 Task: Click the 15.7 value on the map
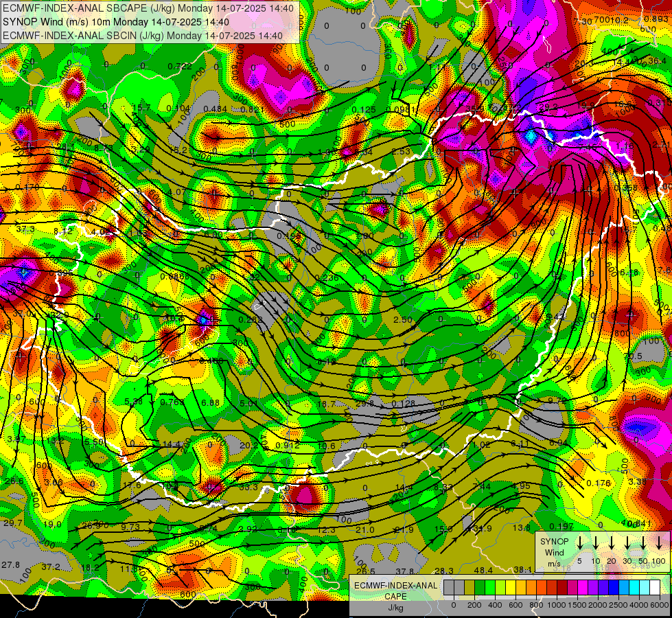pos(141,108)
